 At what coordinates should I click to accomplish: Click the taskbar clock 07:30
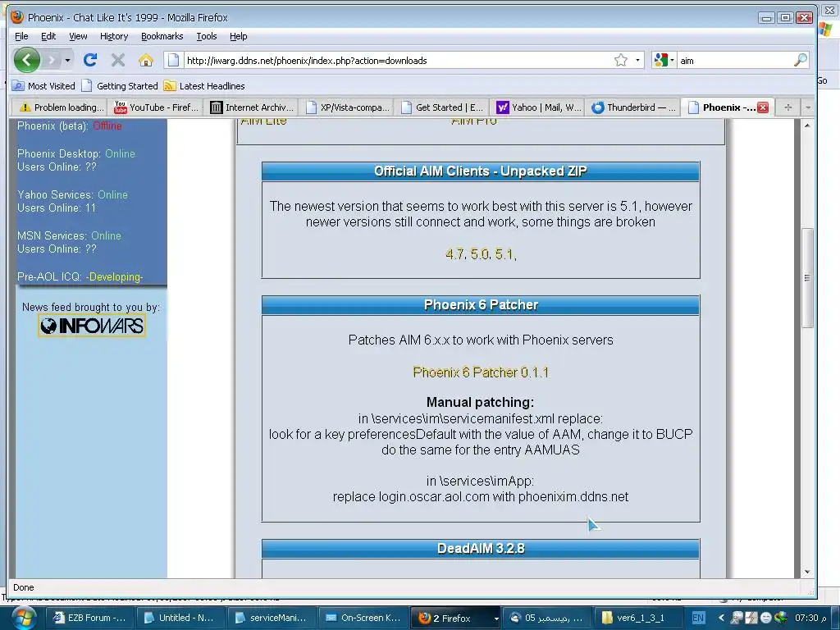[x=810, y=618]
